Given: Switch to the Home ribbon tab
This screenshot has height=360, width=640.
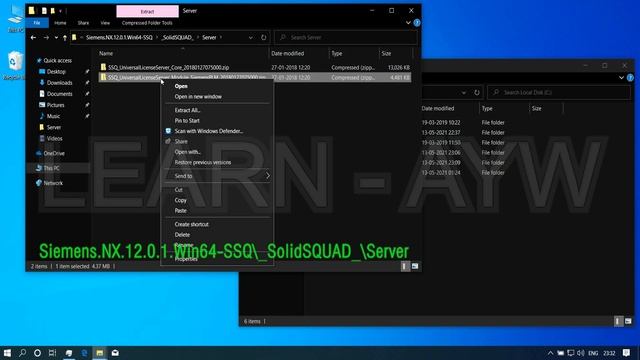Looking at the screenshot, I should [x=60, y=23].
